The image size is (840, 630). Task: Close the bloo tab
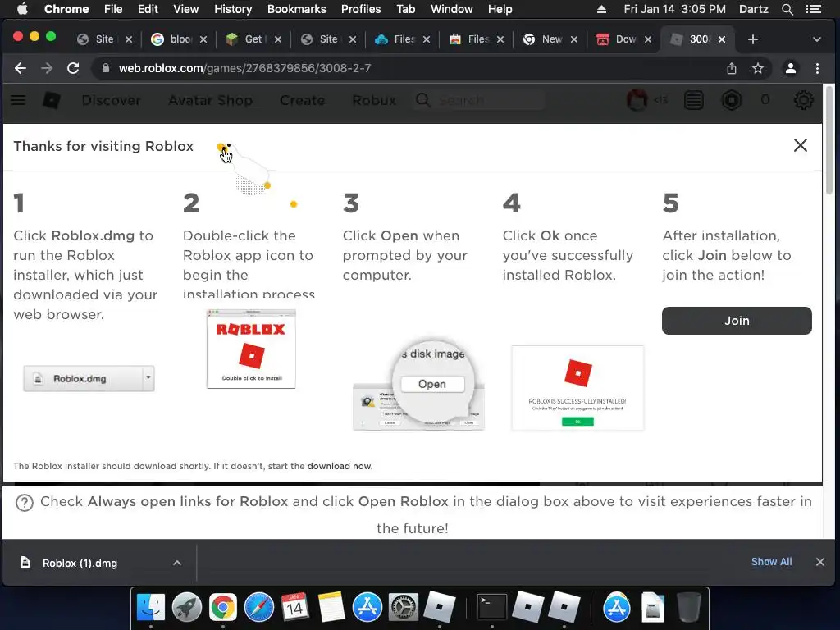pos(203,39)
